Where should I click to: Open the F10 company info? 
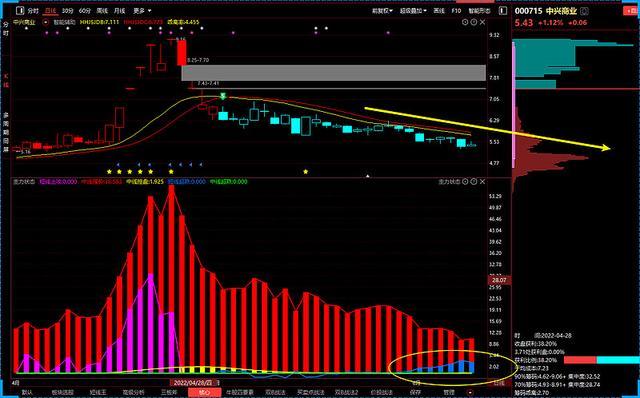tap(456, 11)
